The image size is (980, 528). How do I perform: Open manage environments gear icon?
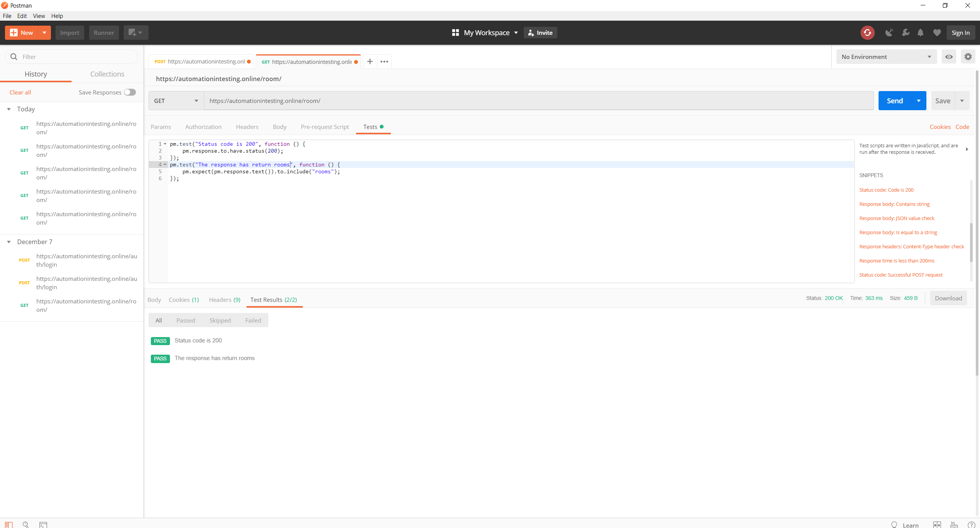[x=968, y=57]
